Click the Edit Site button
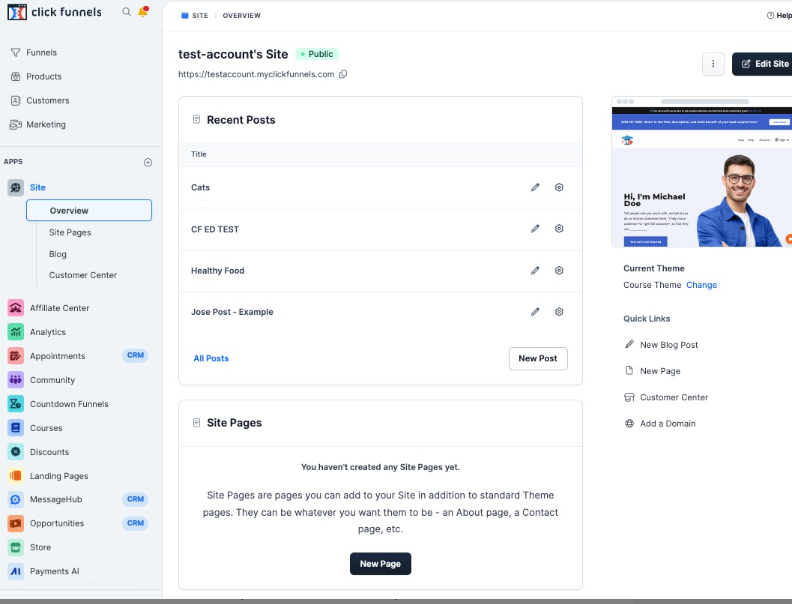792x604 pixels. (x=762, y=64)
